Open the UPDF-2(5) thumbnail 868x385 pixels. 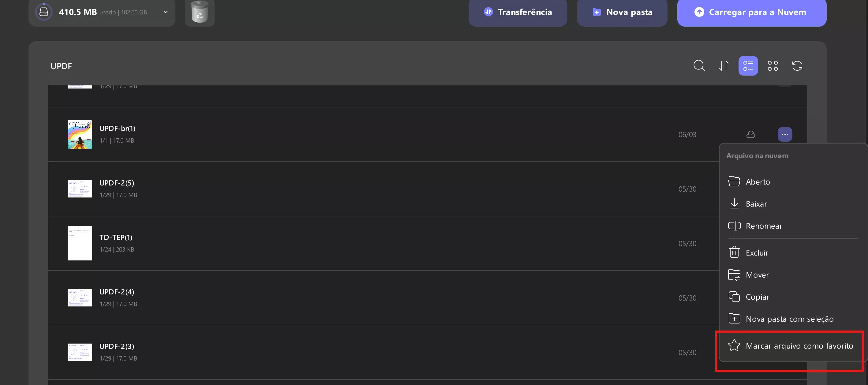click(x=80, y=189)
